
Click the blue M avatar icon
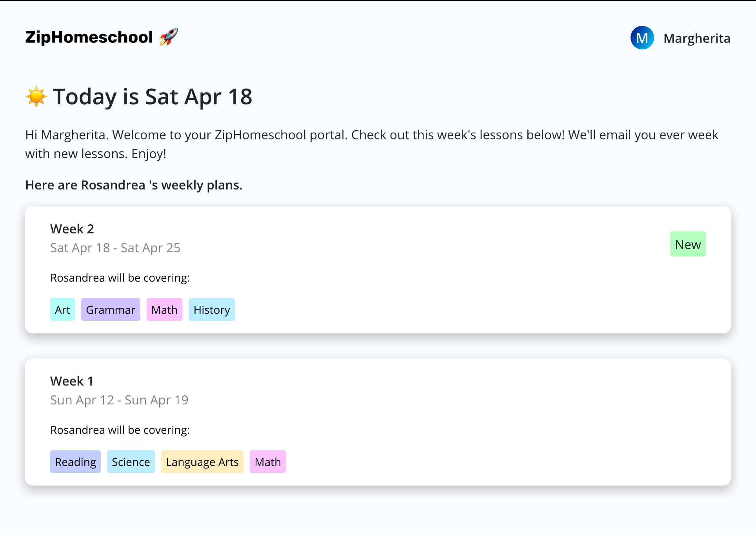pos(642,38)
